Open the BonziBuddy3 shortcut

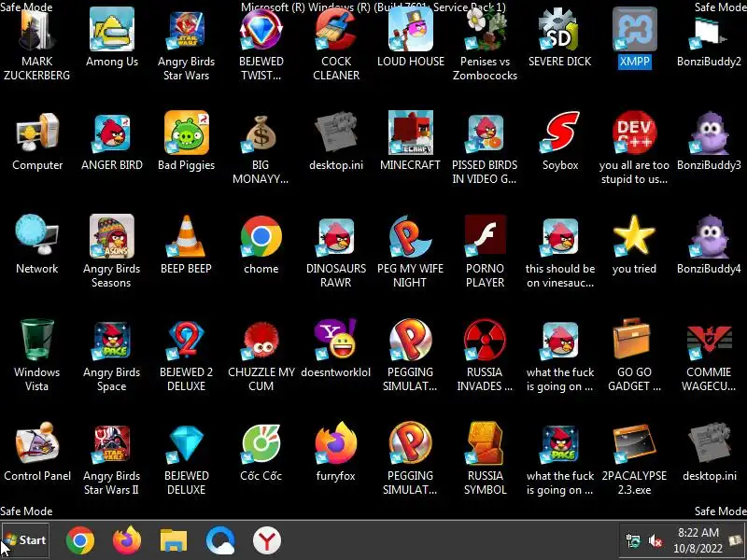[x=709, y=133]
